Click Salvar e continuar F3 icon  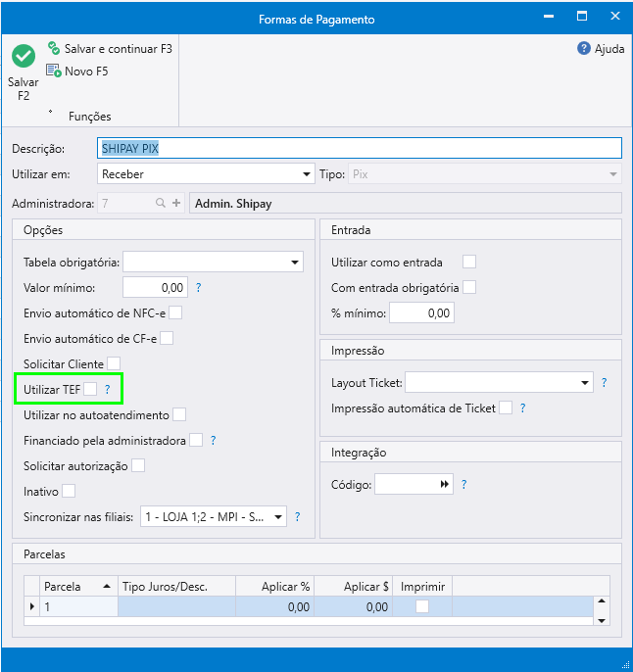(54, 48)
